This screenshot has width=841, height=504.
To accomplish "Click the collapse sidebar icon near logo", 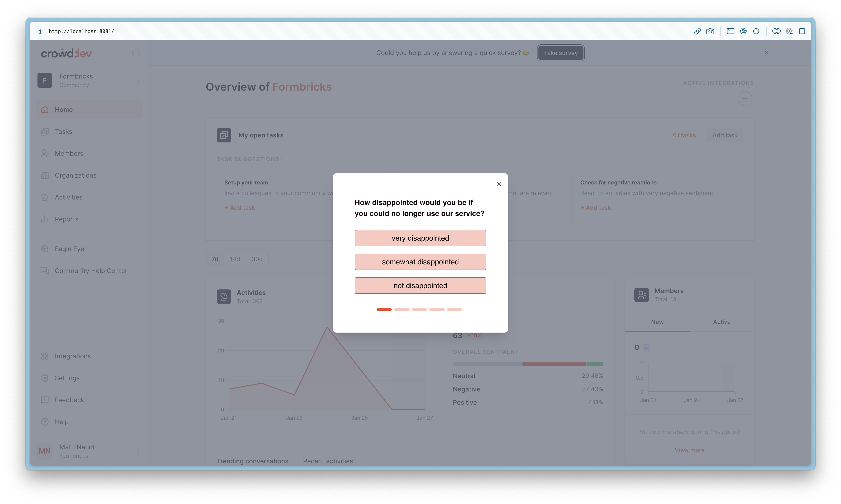I will pos(136,53).
